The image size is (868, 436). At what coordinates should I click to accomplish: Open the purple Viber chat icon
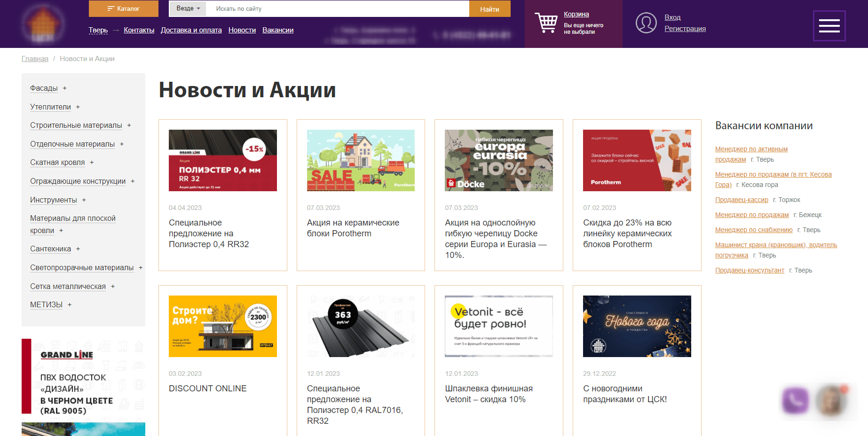(x=795, y=401)
